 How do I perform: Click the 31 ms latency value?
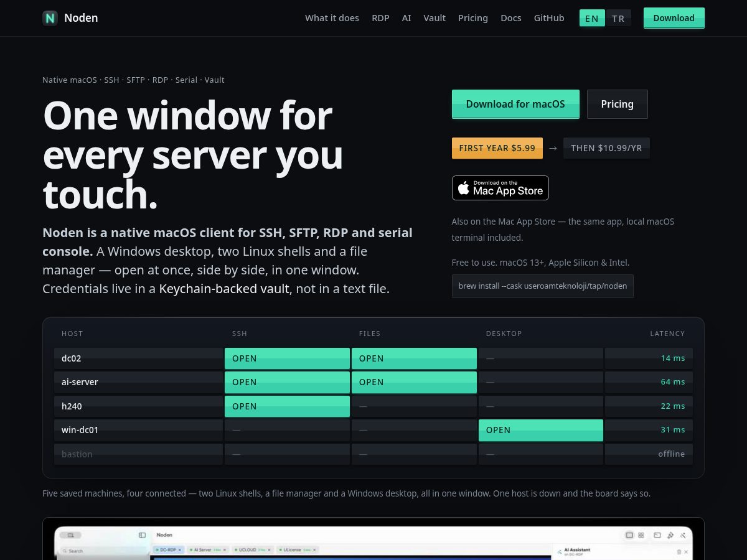click(673, 430)
